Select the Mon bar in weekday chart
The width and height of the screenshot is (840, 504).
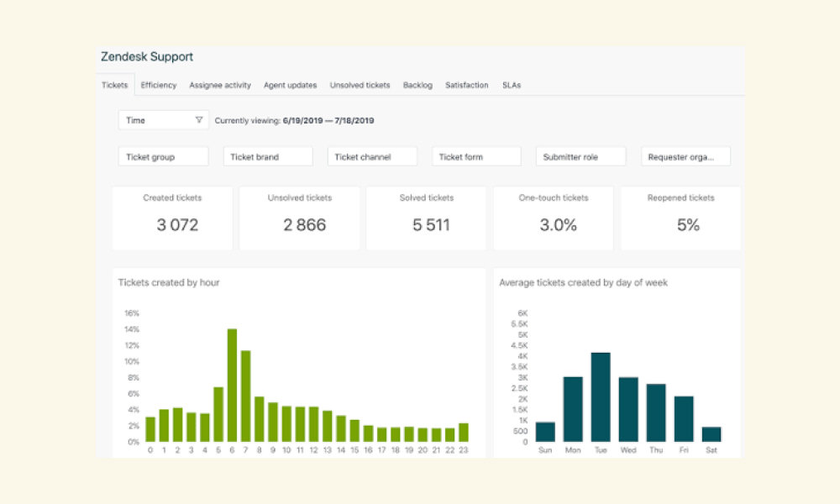573,409
